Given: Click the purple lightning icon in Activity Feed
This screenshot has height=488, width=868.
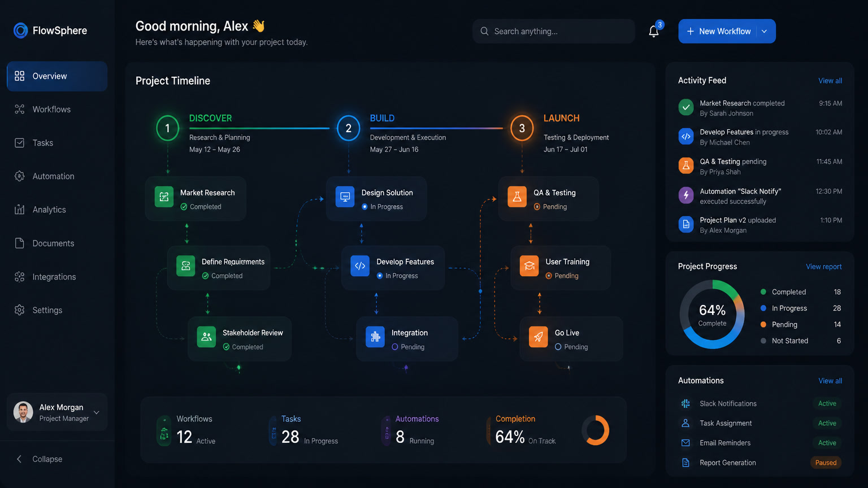Looking at the screenshot, I should point(686,195).
